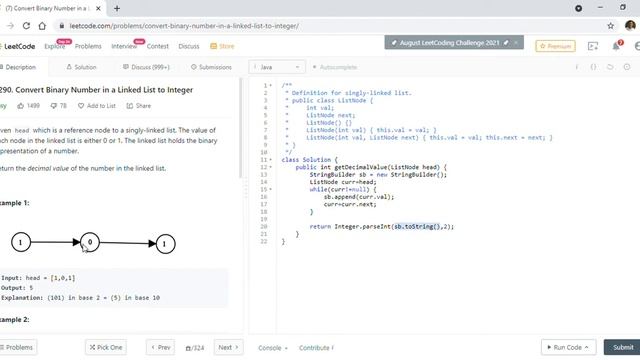Open the Store link
Viewport: 640px width, 360px height.
point(222,46)
